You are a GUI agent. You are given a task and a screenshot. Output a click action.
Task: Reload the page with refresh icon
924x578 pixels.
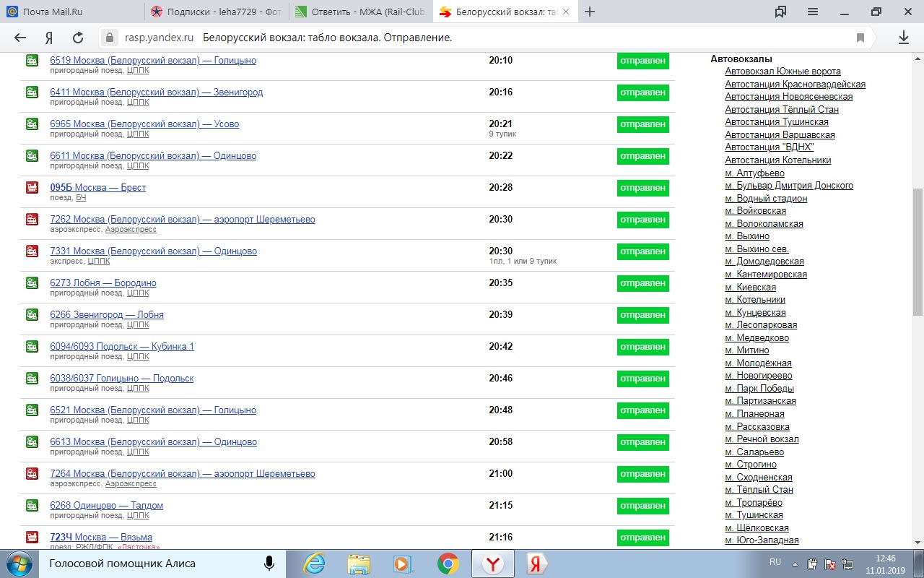tap(78, 38)
